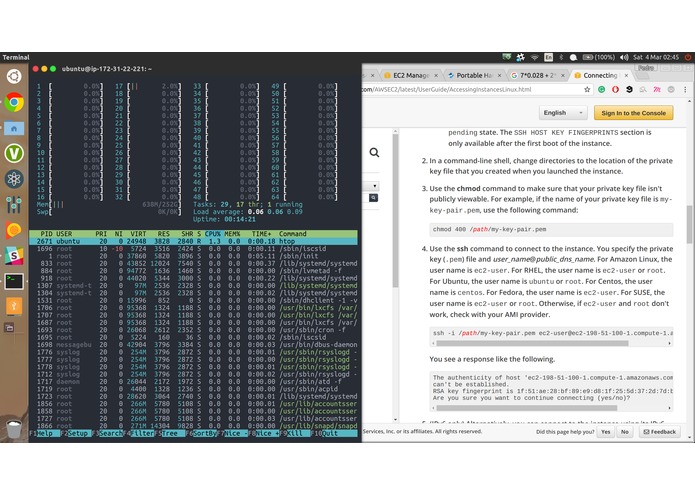Select the /usr/bin/dbus-daemon process row
Image resolution: width=695 pixels, height=494 pixels.
click(193, 345)
